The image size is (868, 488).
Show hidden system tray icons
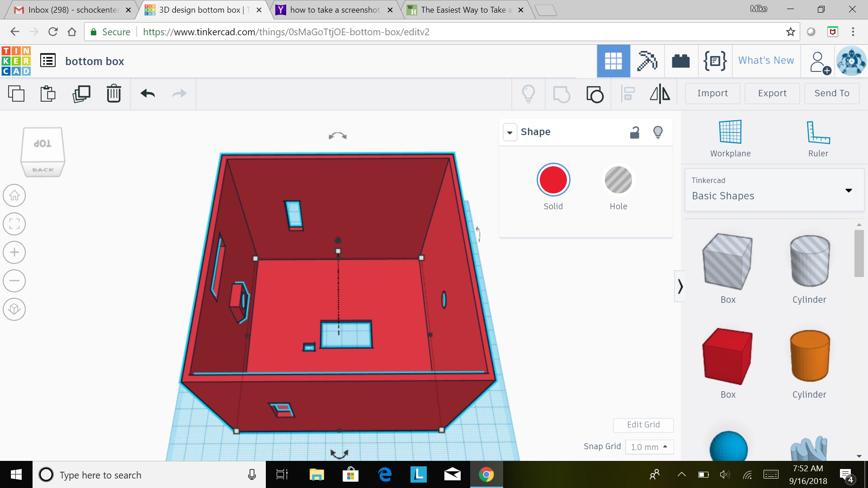(x=681, y=474)
